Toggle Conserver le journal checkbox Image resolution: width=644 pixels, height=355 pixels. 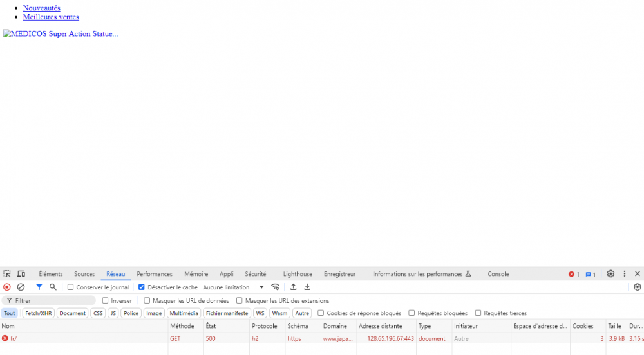71,287
